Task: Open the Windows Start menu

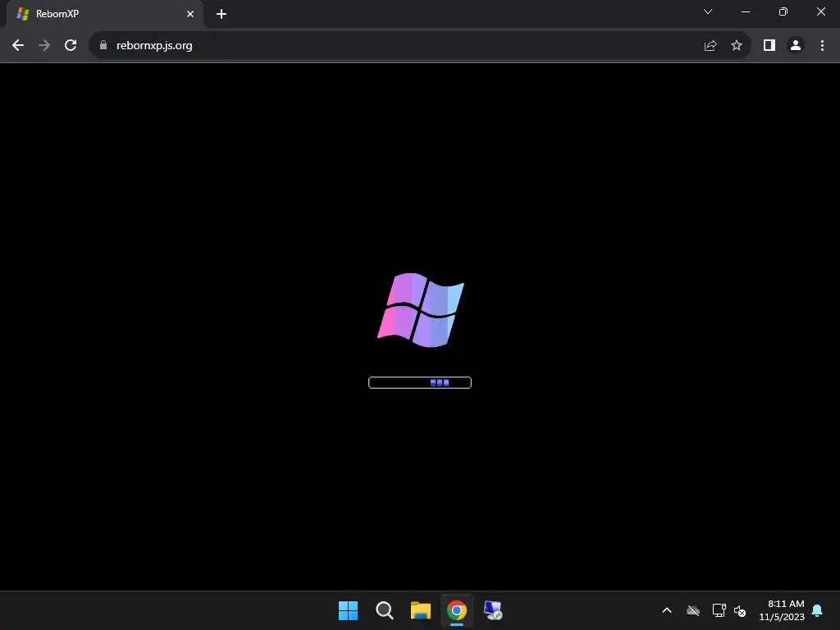Action: [x=348, y=610]
